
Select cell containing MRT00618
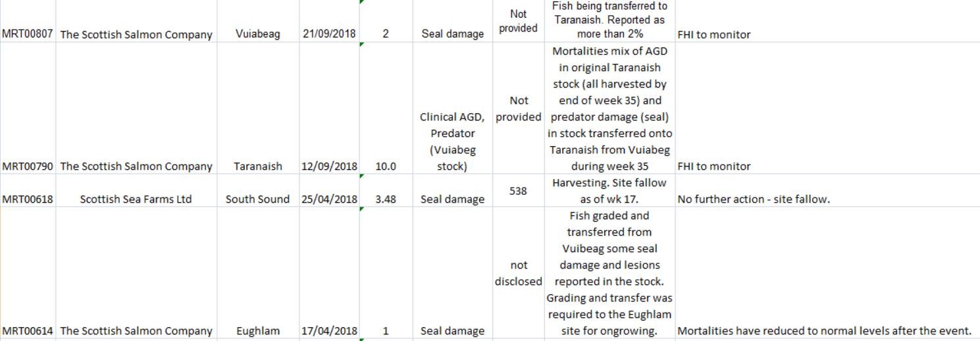[28, 199]
